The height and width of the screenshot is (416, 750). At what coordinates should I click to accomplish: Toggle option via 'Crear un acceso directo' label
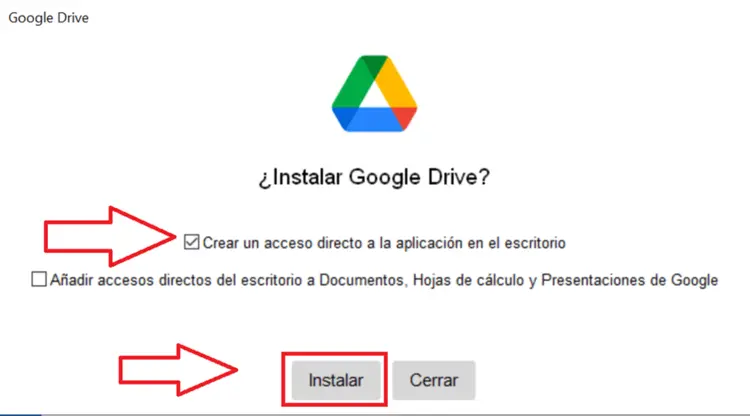pyautogui.click(x=384, y=243)
